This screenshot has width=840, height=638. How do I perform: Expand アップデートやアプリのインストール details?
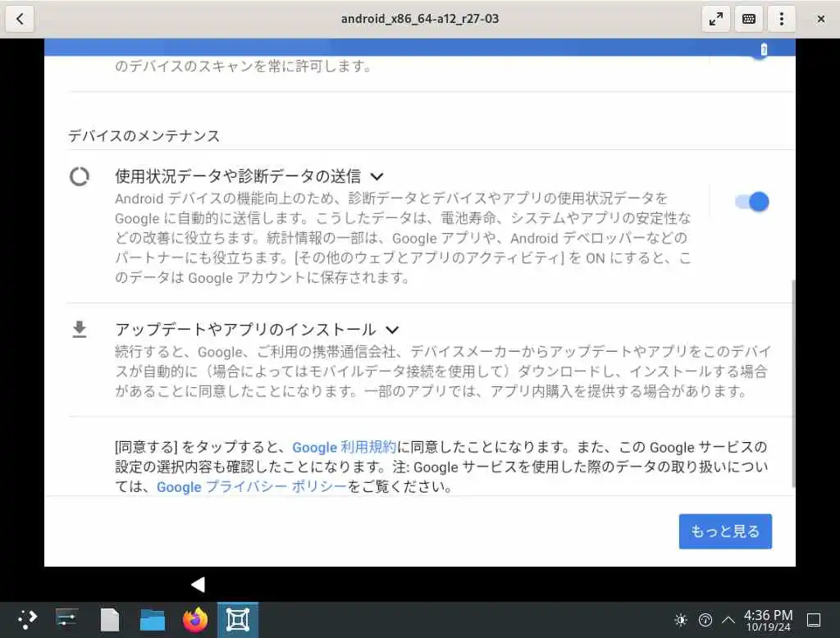click(x=392, y=330)
